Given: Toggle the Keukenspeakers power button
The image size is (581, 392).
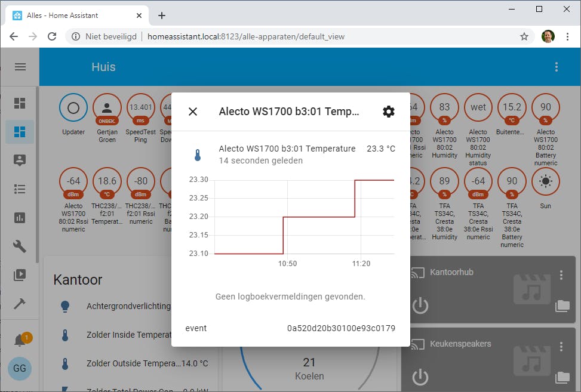Looking at the screenshot, I should tap(420, 377).
